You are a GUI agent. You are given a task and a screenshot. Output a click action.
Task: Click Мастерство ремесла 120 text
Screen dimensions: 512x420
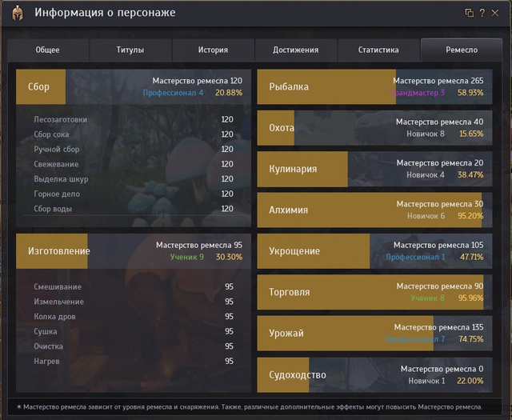tap(198, 81)
